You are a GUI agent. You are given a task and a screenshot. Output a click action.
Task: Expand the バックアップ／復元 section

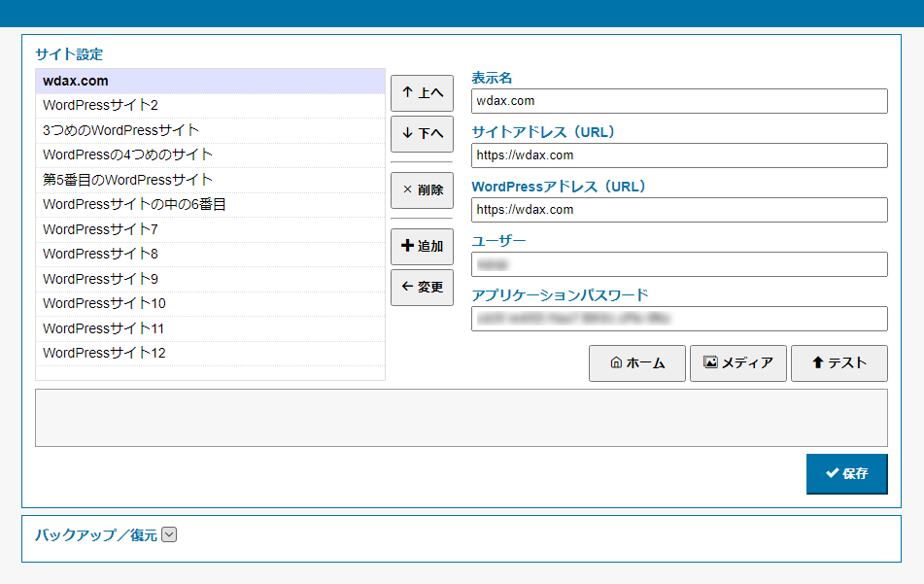tap(169, 534)
